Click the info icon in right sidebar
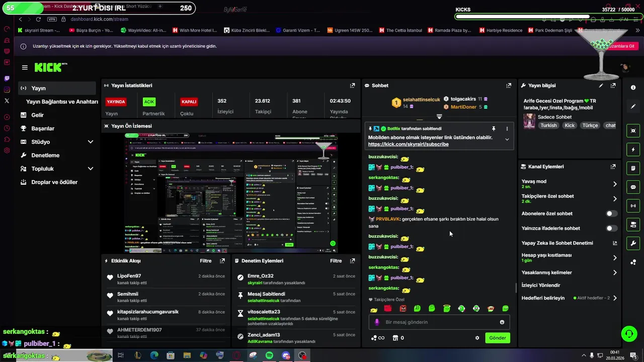 [633, 87]
